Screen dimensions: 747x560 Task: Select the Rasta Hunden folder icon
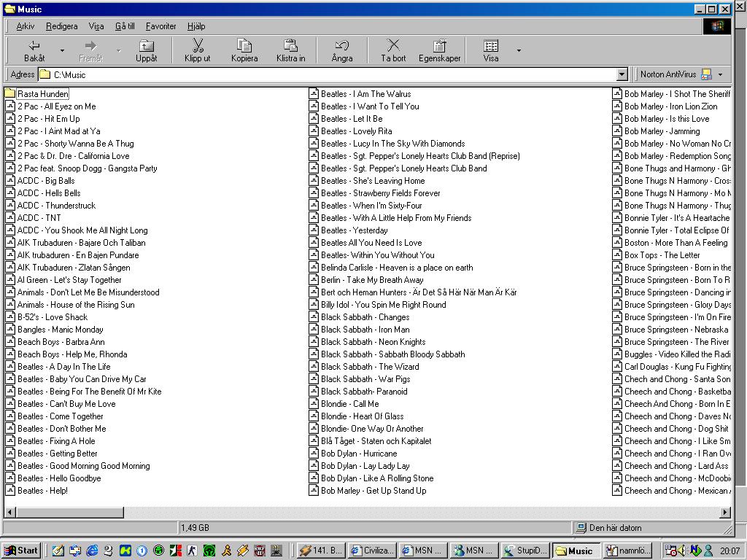10,94
